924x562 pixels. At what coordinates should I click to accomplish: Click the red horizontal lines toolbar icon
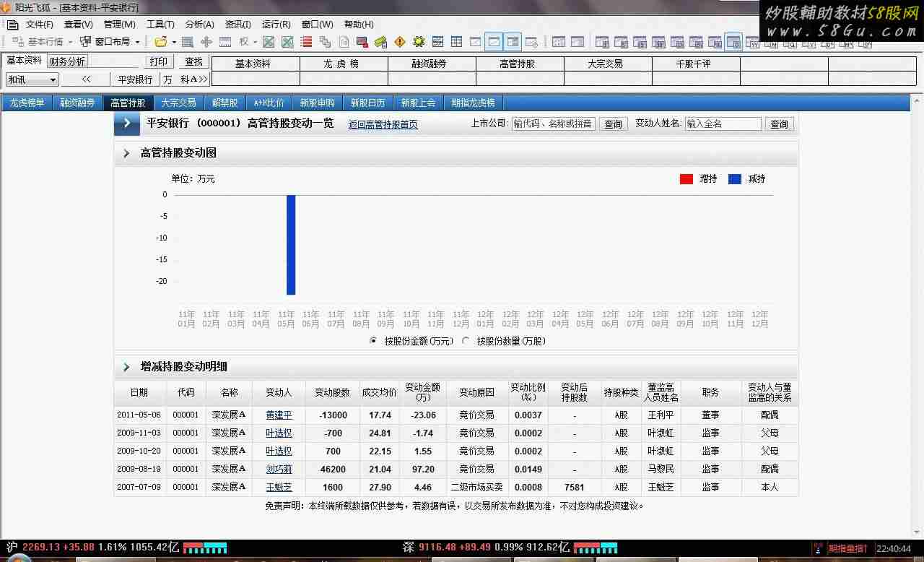pos(306,42)
